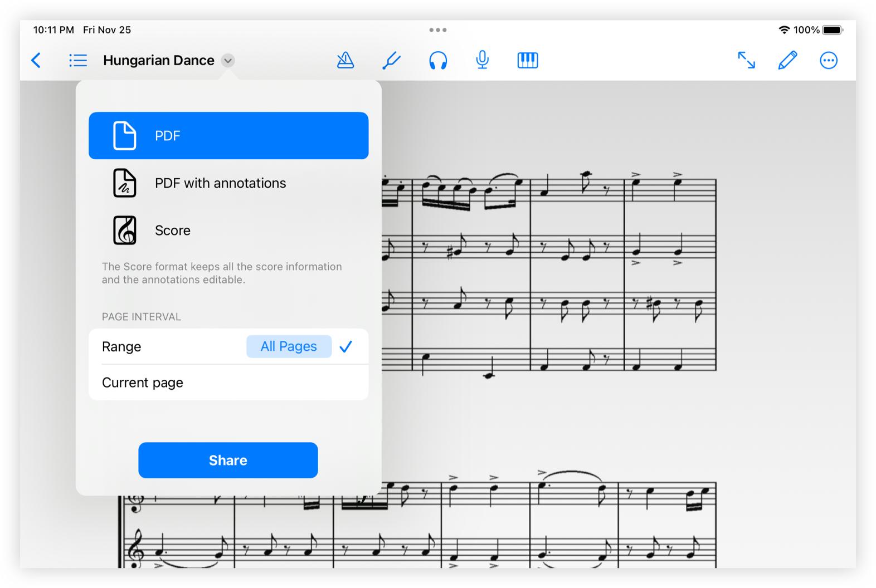This screenshot has height=588, width=876.
Task: Tap the microphone record icon
Action: [x=483, y=60]
